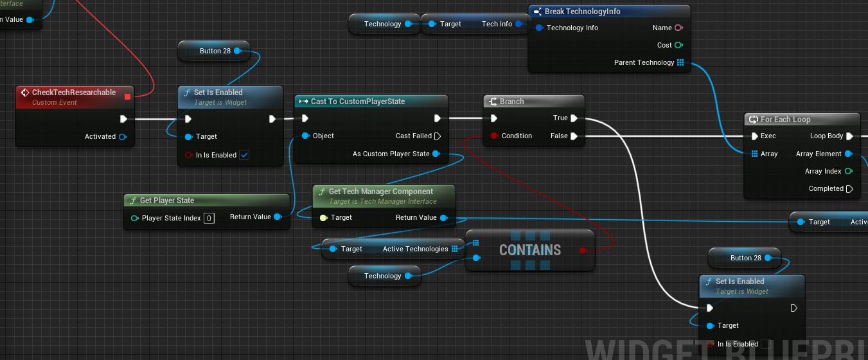Image resolution: width=868 pixels, height=360 pixels.
Task: Click the Cast Failed exec output pin
Action: tap(438, 136)
